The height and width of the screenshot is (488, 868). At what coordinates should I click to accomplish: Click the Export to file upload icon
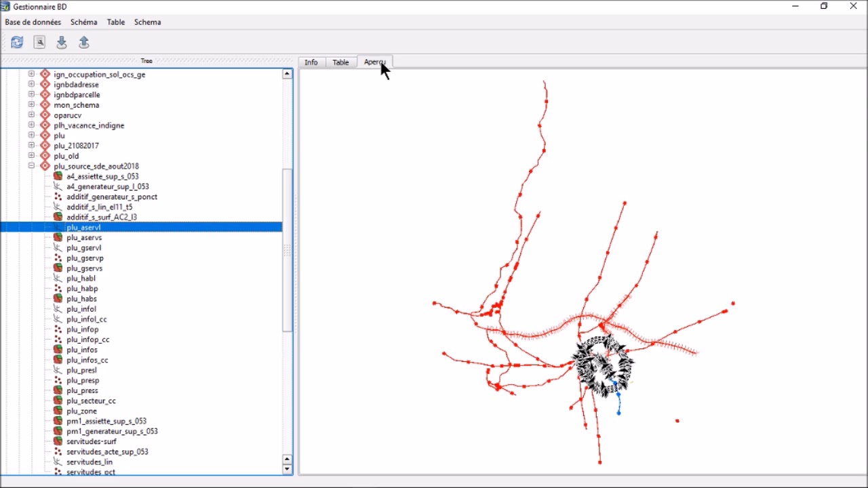click(84, 42)
